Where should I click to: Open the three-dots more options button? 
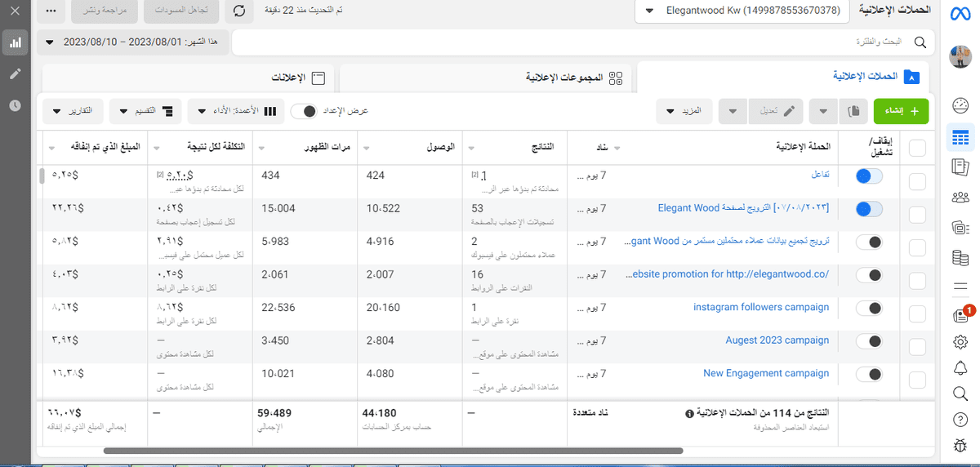[x=52, y=11]
